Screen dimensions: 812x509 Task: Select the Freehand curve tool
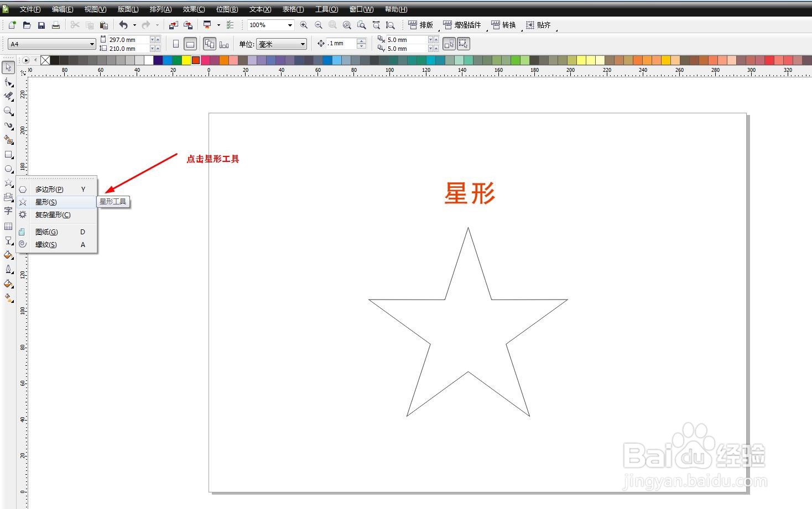(x=8, y=125)
